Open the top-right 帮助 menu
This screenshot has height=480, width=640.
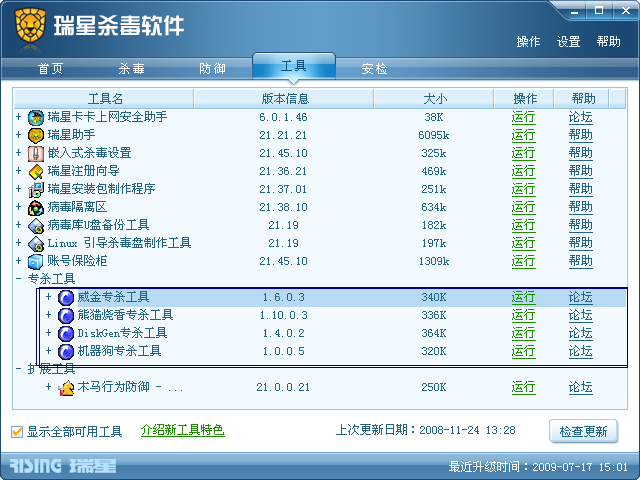tap(609, 42)
